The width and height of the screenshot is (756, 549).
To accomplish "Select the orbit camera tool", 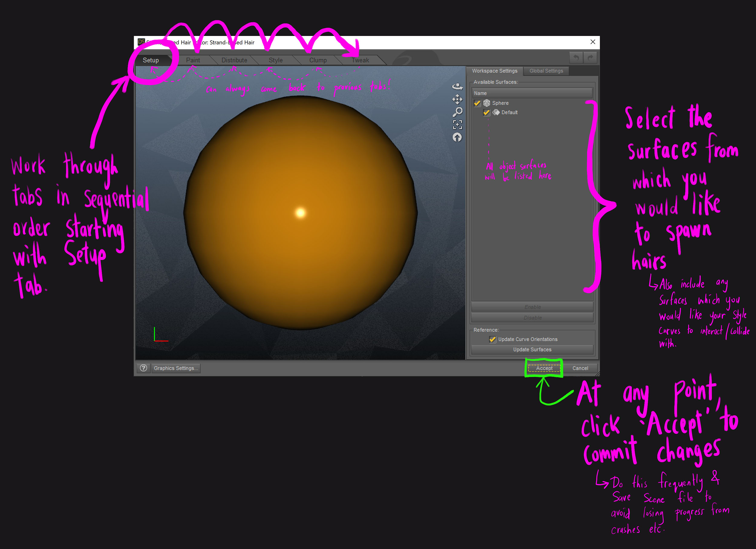I will (x=457, y=87).
